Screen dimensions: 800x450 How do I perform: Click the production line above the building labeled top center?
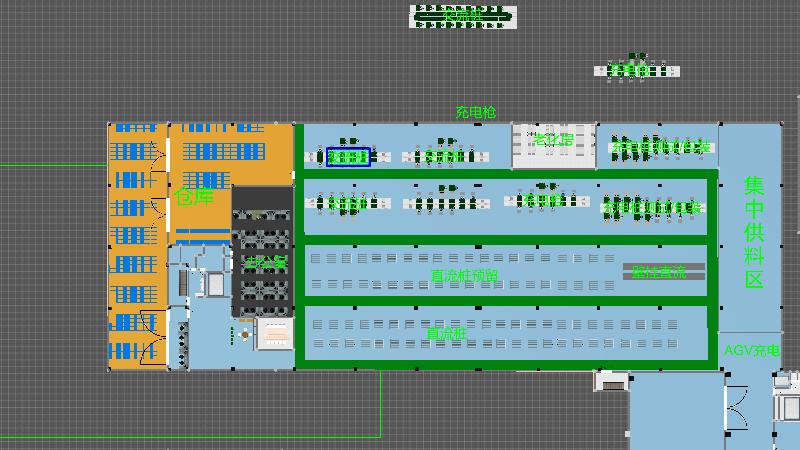(x=463, y=16)
